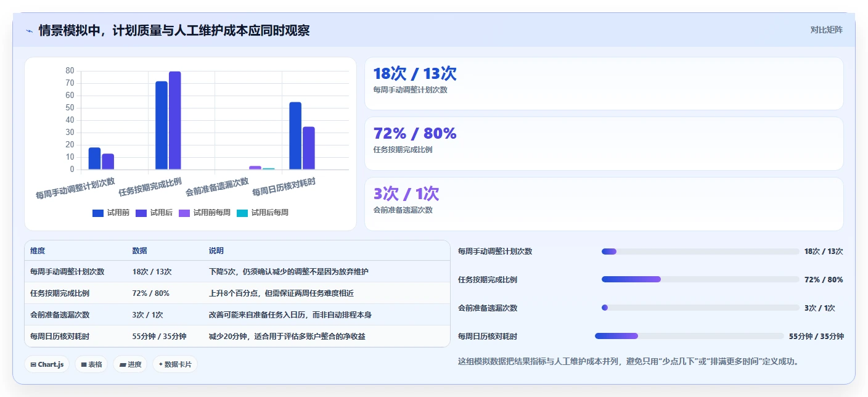868x397 pixels.
Task: Toggle the 试用后 legend entry
Action: coord(154,213)
